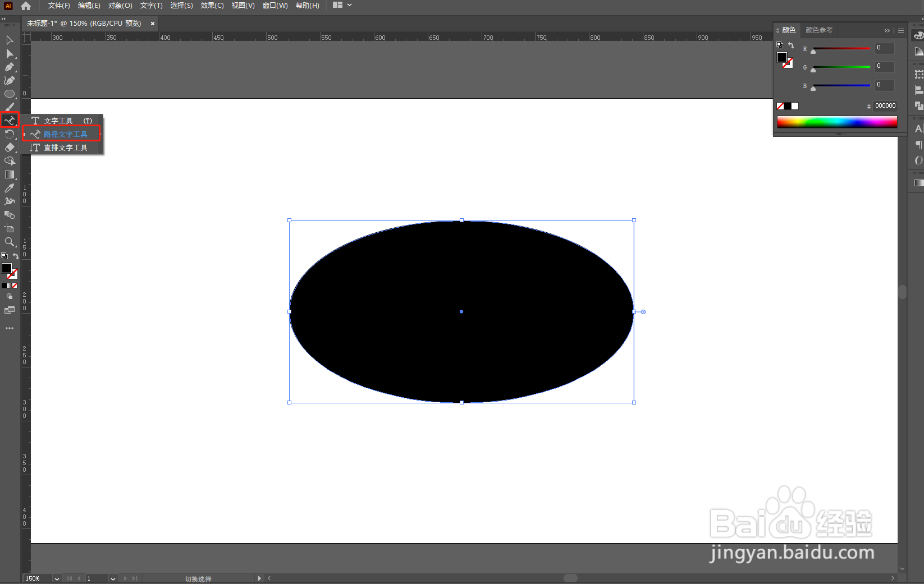Open the zoom level 150% dropdown arrow
The image size is (924, 584).
(57, 578)
